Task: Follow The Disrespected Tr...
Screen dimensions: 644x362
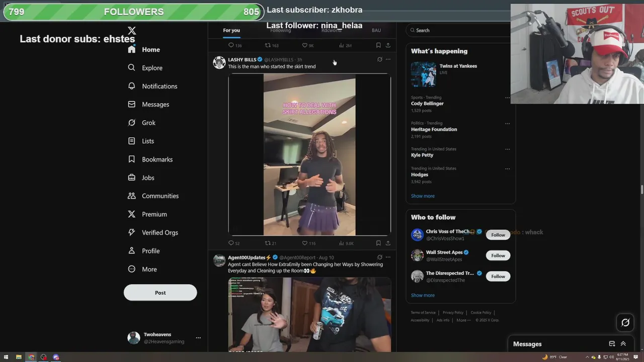Action: pos(498,276)
